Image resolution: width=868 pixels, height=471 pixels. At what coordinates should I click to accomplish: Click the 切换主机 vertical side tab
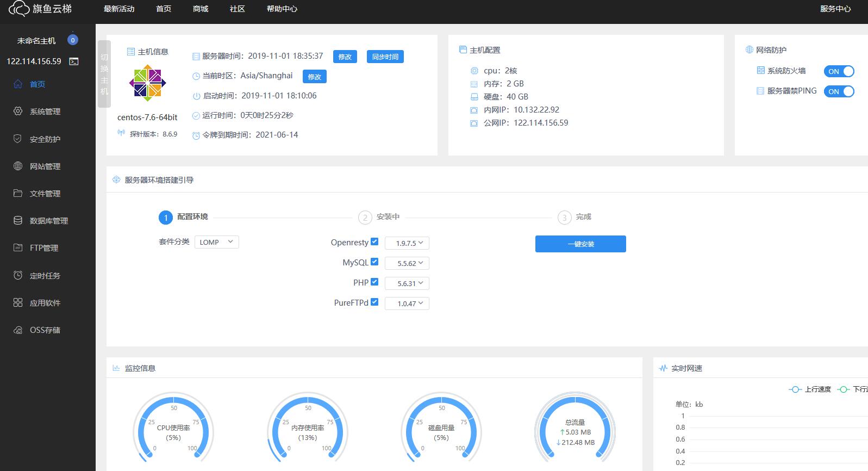(x=104, y=74)
